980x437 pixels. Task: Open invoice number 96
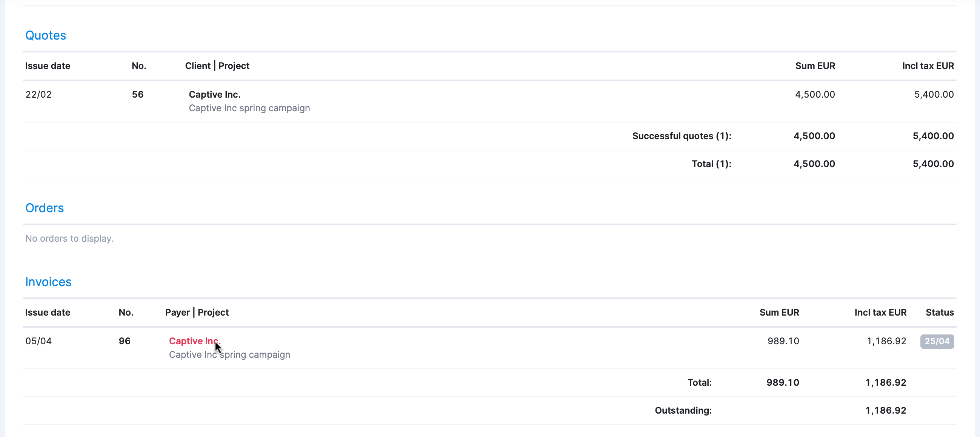pos(125,341)
